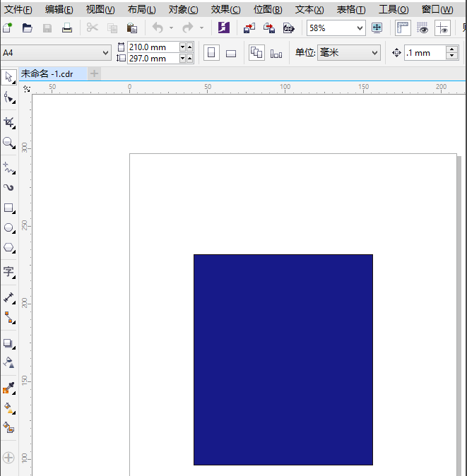Select the Rectangle tool
The height and width of the screenshot is (476, 467).
point(9,208)
